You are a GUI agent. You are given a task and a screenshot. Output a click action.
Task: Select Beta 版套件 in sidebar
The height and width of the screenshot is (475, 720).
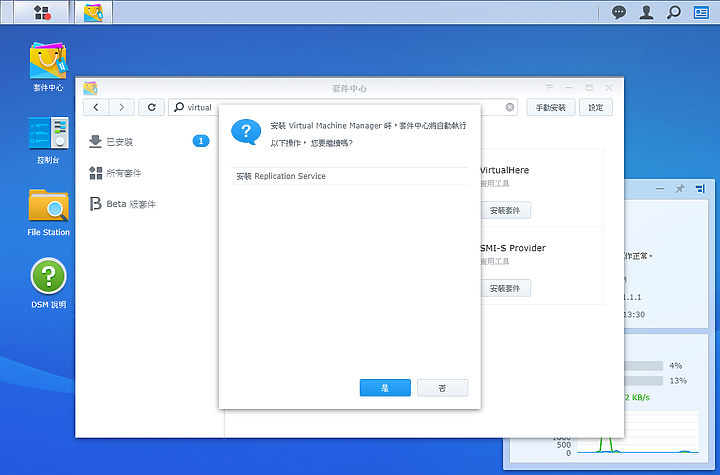click(149, 204)
